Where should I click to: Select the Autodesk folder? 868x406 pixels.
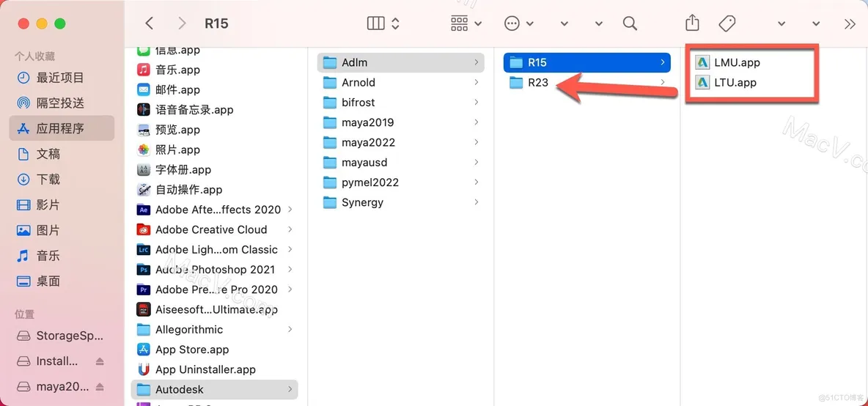(214, 389)
